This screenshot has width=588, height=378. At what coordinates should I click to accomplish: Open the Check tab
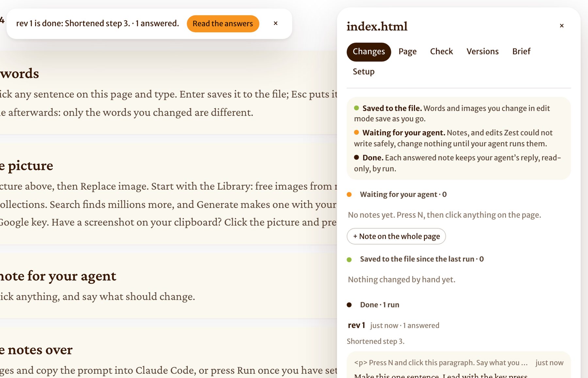point(441,52)
